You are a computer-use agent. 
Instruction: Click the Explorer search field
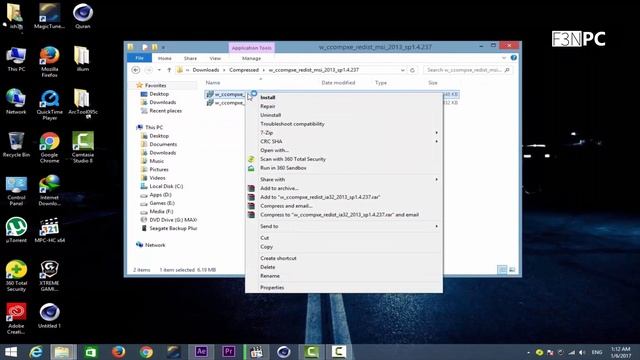467,70
